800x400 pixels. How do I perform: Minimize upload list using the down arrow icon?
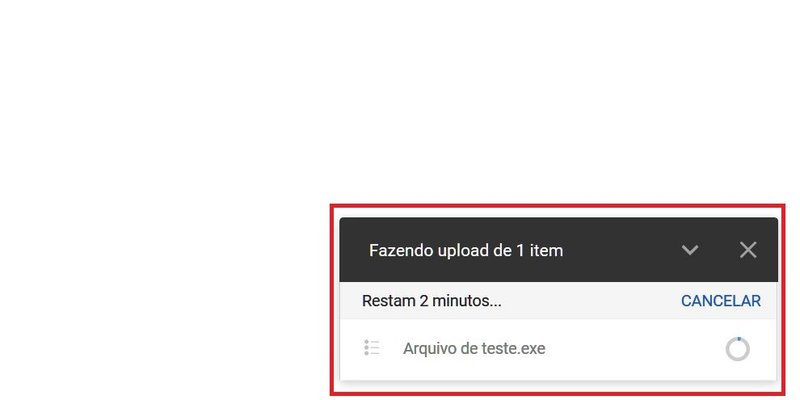(690, 250)
